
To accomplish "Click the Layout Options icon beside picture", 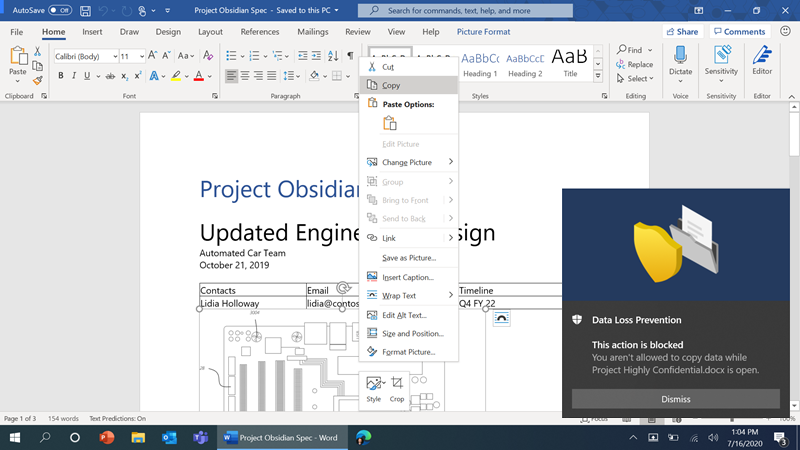I will [x=502, y=318].
